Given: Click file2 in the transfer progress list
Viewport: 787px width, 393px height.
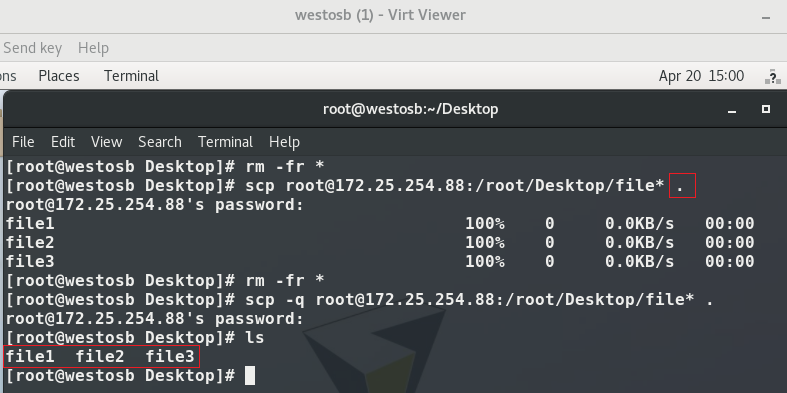Looking at the screenshot, I should click(x=30, y=243).
